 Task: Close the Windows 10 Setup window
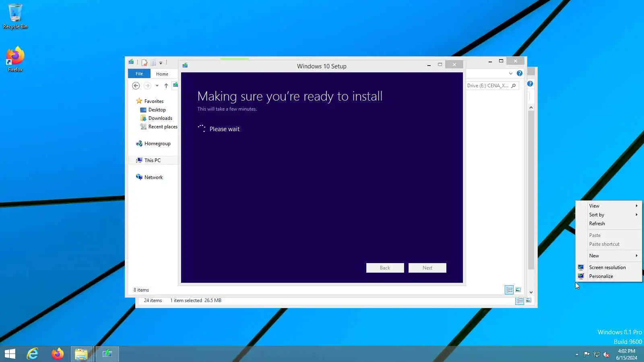tap(454, 65)
